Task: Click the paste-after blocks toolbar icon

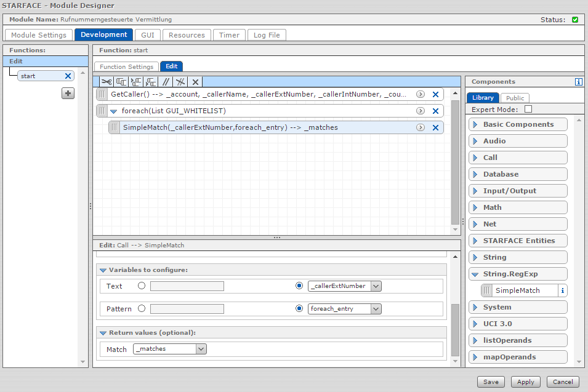Action: coord(151,82)
